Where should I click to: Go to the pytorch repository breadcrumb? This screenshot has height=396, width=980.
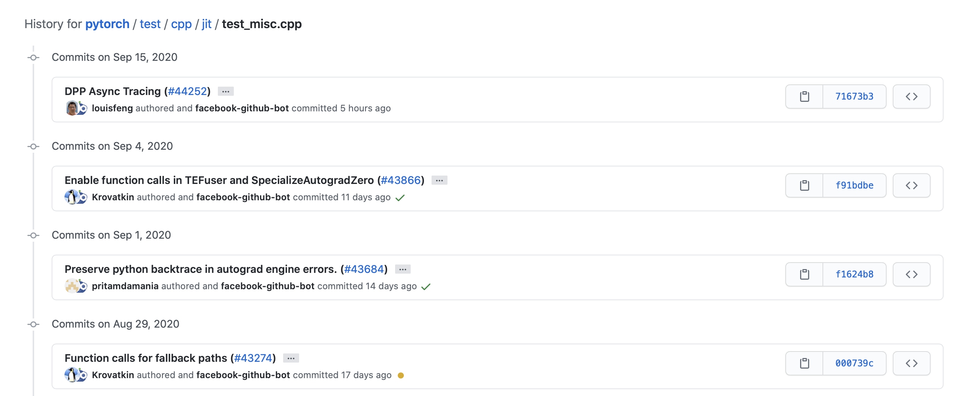click(107, 24)
